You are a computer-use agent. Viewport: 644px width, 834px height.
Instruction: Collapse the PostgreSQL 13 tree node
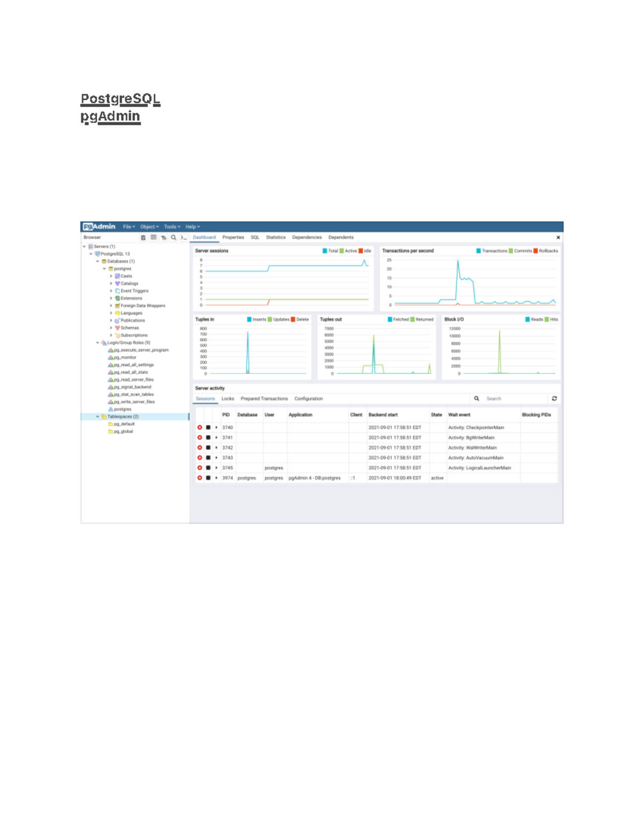pyautogui.click(x=91, y=254)
